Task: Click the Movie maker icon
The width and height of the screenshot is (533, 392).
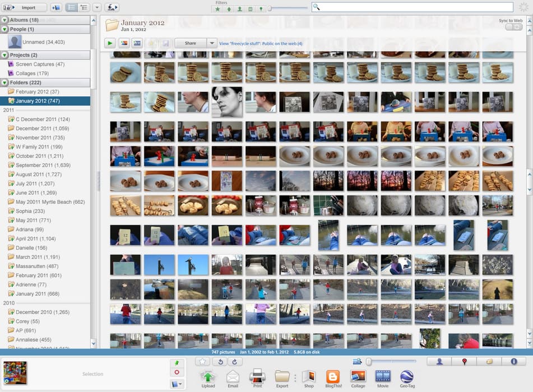Action: pos(383,377)
